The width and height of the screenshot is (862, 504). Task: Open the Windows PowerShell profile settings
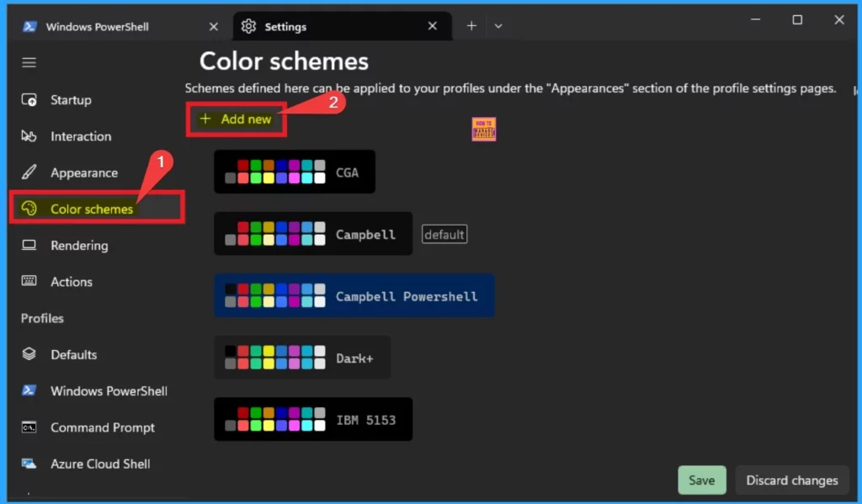[97, 390]
